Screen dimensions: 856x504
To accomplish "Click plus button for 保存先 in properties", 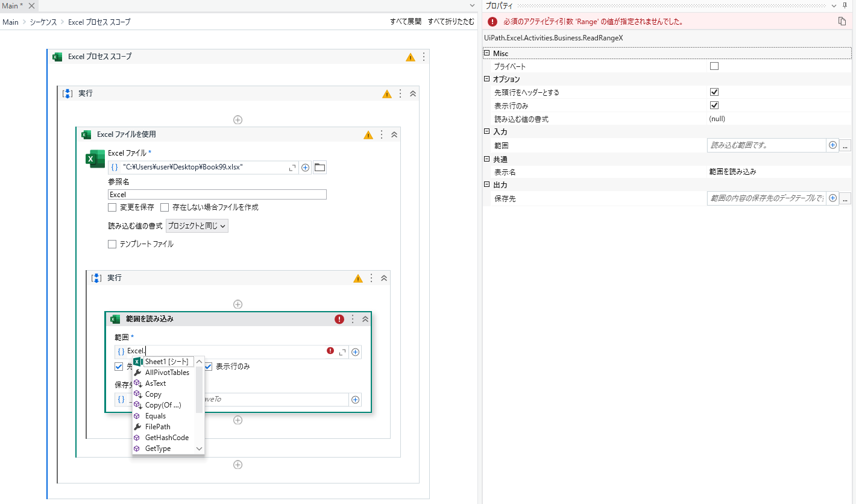I will (x=833, y=198).
